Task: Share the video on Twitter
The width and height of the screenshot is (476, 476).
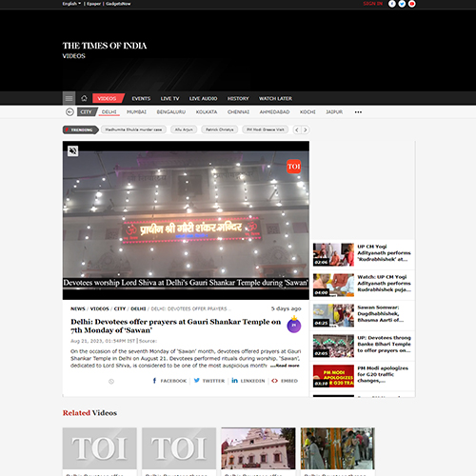Action: point(209,381)
